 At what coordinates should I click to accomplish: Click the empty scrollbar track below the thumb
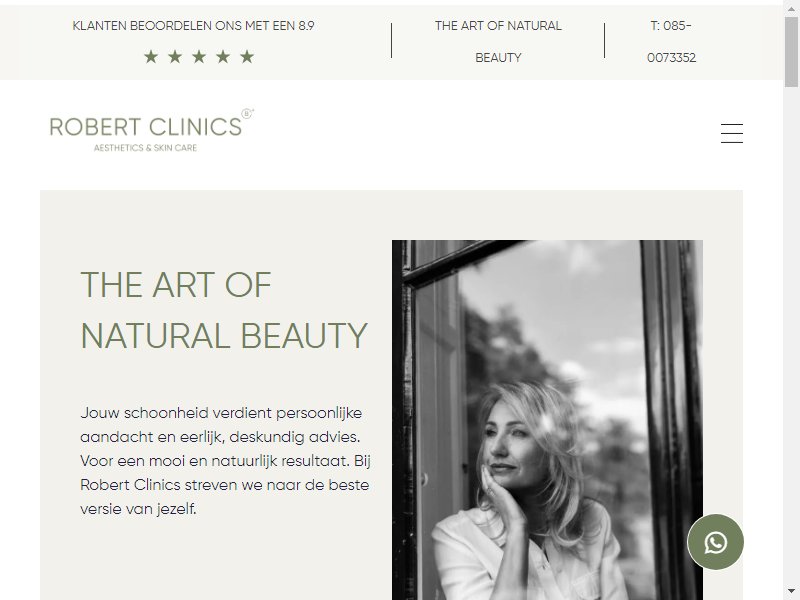tap(791, 332)
